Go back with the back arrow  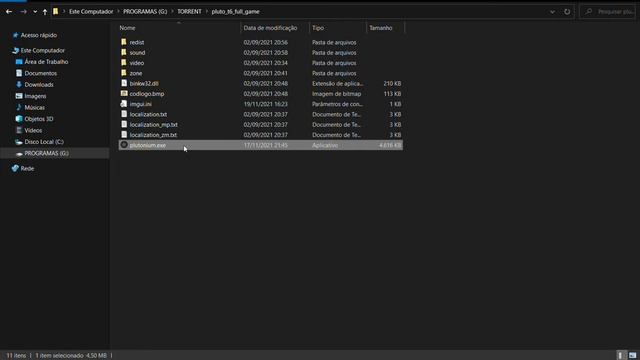pos(9,12)
